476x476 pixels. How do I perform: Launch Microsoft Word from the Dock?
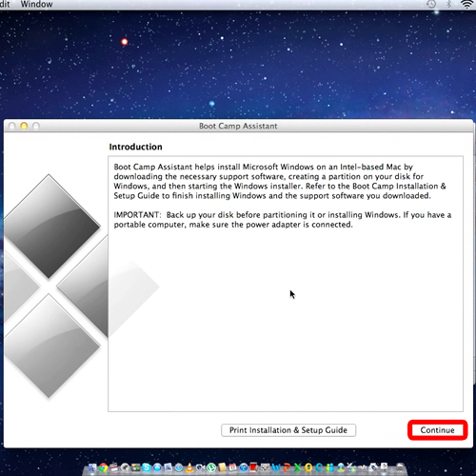pos(276,467)
